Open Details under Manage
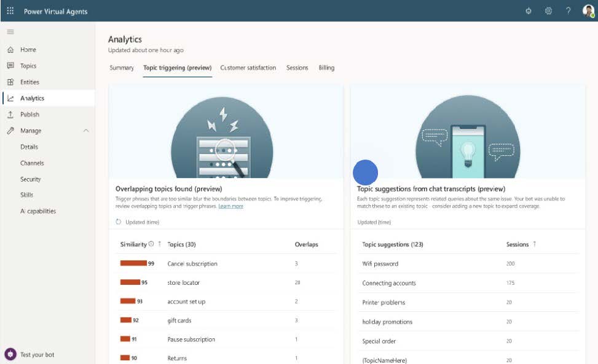 29,147
